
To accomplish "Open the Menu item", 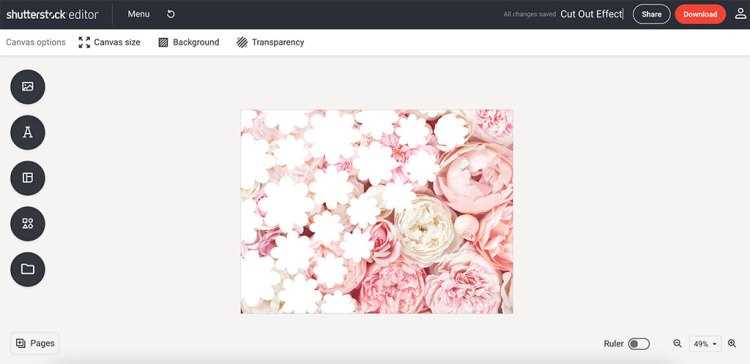I will pos(139,14).
